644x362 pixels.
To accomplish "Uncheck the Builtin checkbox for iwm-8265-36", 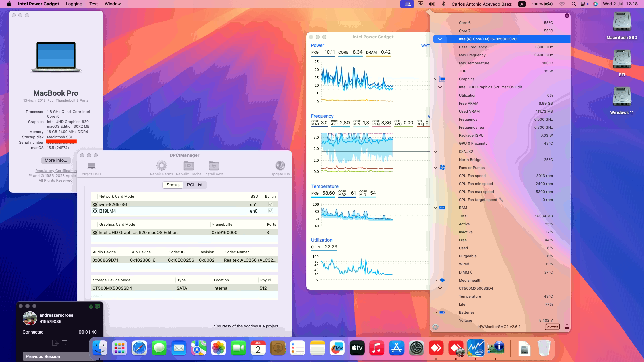I will (270, 204).
